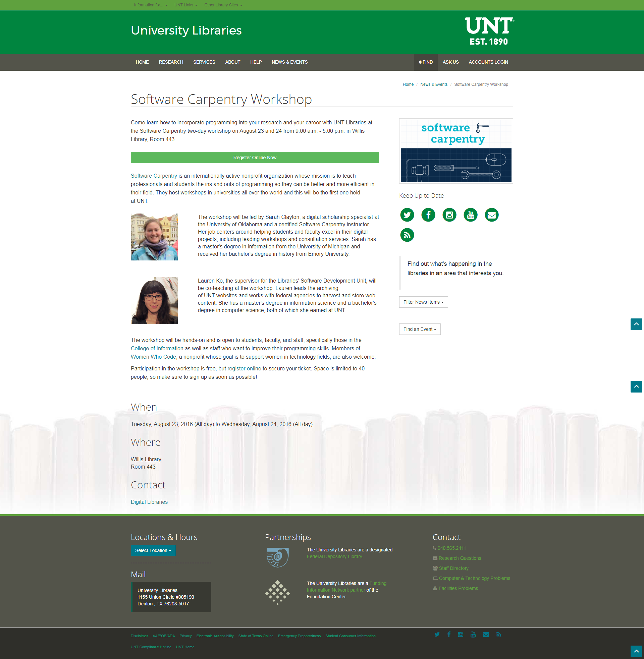Expand the Other Library Sites dropdown
The height and width of the screenshot is (659, 644).
[x=223, y=5]
